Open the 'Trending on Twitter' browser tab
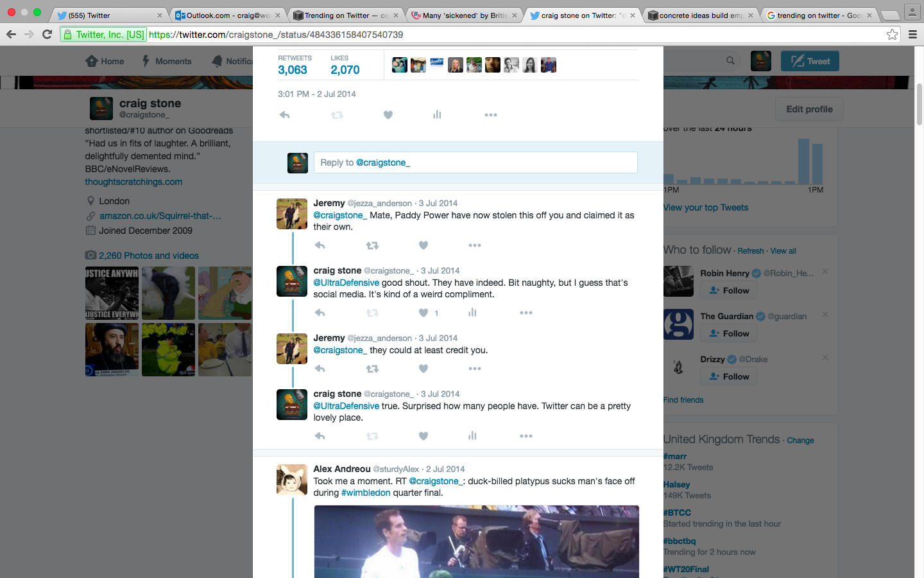Screen dimensions: 924x578 click(345, 15)
